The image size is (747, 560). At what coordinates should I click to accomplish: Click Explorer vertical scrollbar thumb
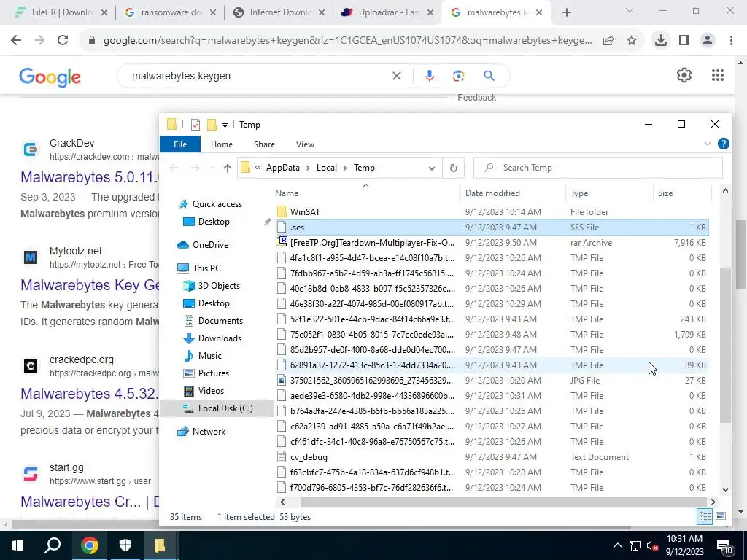[x=725, y=345]
